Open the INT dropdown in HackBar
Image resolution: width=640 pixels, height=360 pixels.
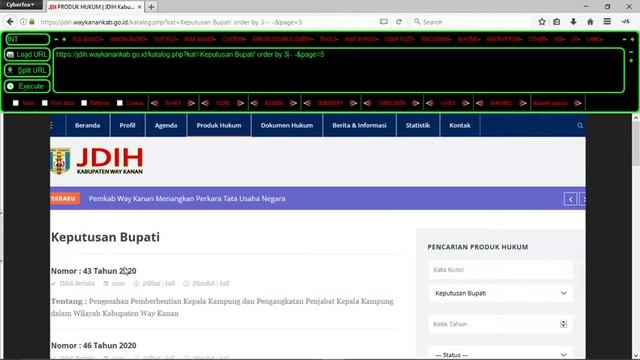click(x=27, y=39)
